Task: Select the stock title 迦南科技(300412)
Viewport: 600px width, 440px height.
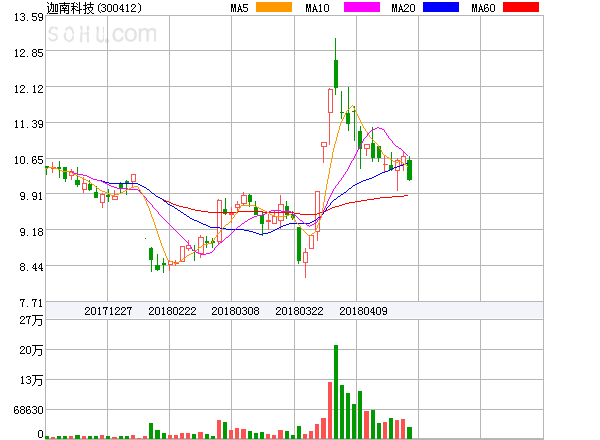Action: pyautogui.click(x=94, y=8)
